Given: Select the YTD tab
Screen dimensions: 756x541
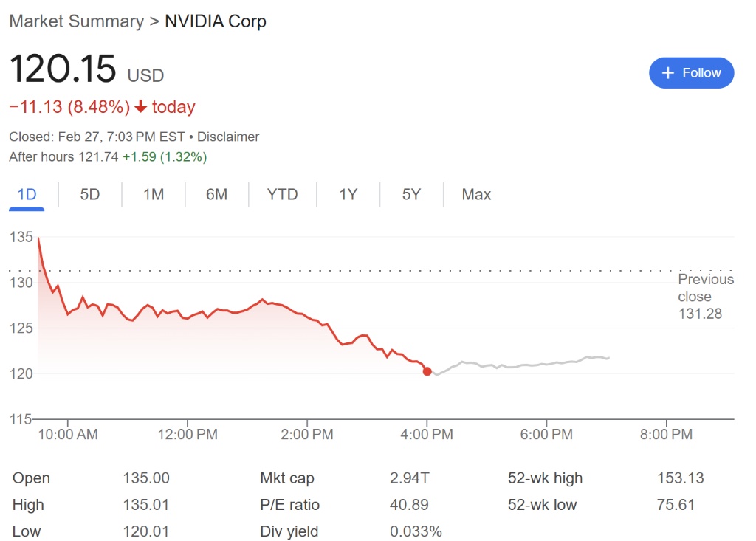Looking at the screenshot, I should (282, 195).
